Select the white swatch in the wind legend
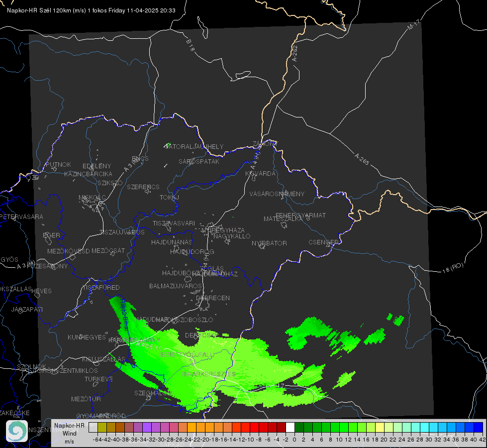This screenshot has width=487, height=448. [290, 428]
